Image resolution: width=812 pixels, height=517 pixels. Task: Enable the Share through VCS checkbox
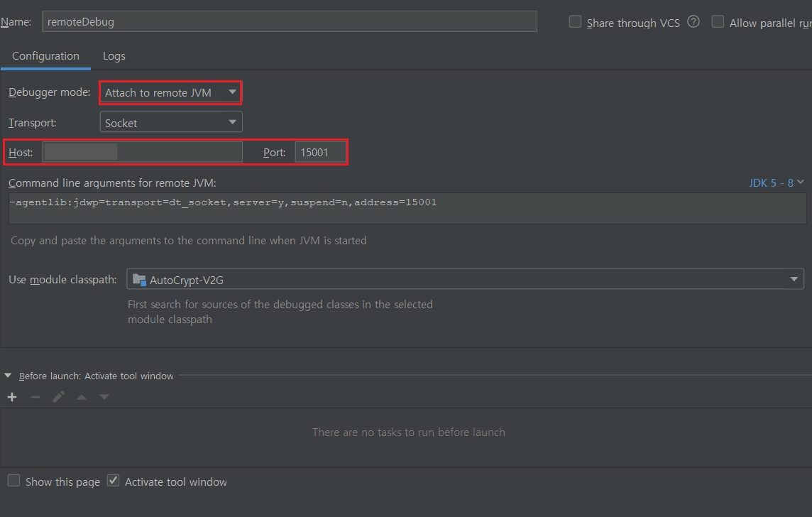click(575, 22)
